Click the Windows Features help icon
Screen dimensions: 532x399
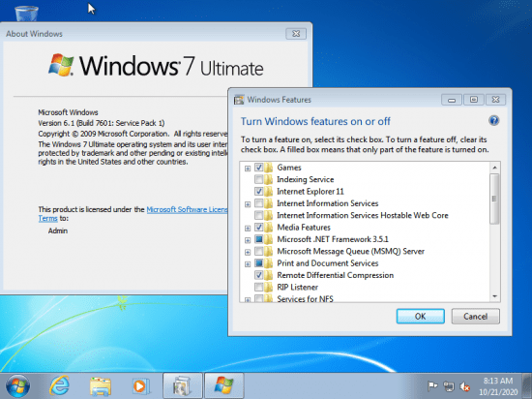pyautogui.click(x=493, y=120)
